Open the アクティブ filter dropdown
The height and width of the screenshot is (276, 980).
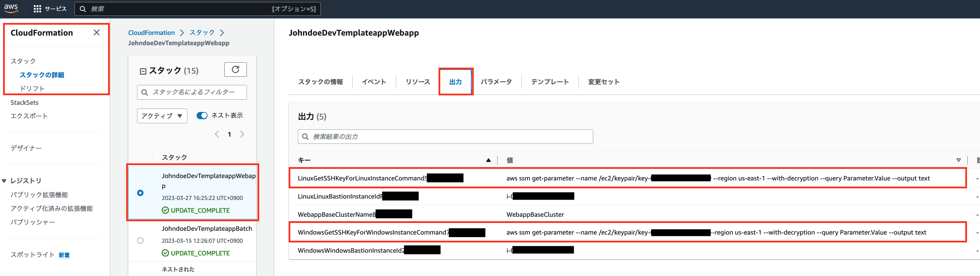[x=162, y=116]
